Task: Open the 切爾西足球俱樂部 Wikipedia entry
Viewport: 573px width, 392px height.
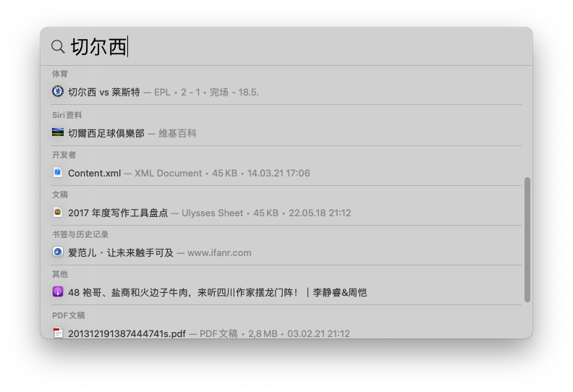Action: (x=286, y=133)
